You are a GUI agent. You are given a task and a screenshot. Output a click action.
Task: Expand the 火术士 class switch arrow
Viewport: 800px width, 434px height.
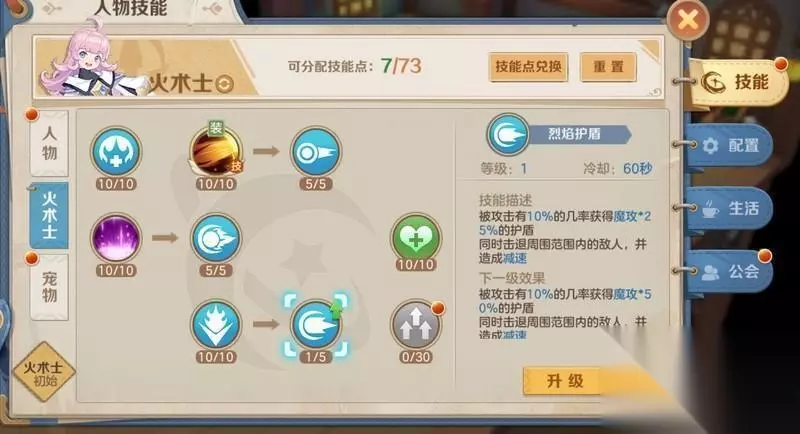point(224,84)
